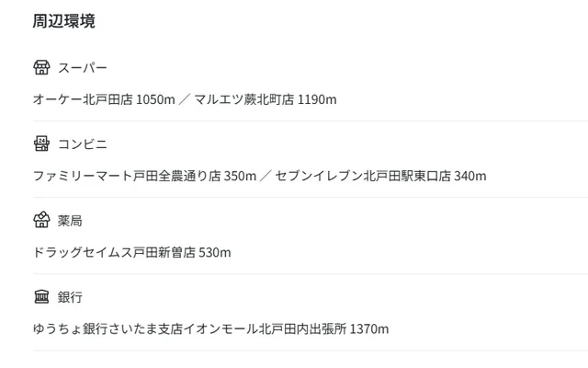Viewport: 588px width, 368px height.
Task: Click the bank building icon
Action: coord(41,296)
